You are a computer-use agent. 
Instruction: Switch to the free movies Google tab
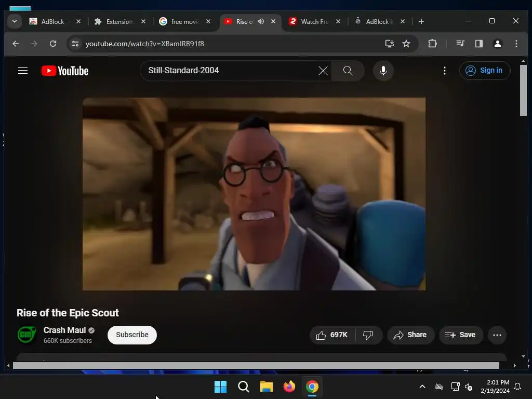click(184, 21)
